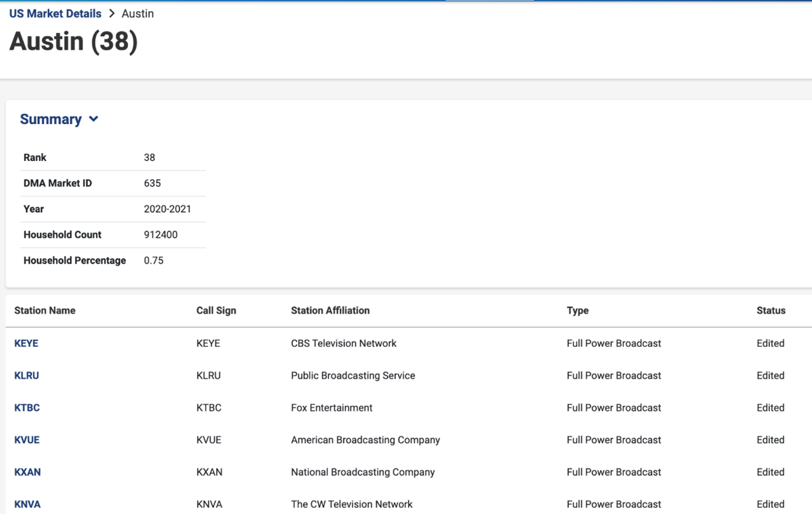Select the Household Count value 912400

tap(161, 235)
